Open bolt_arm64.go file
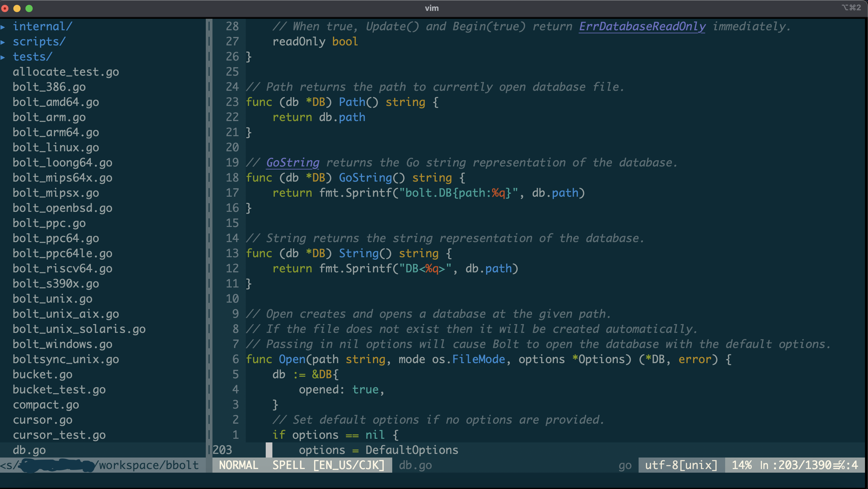Viewport: 868px width, 489px height. coord(56,133)
